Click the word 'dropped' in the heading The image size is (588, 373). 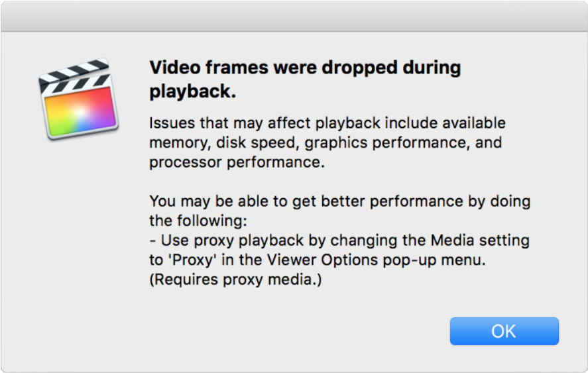(359, 68)
